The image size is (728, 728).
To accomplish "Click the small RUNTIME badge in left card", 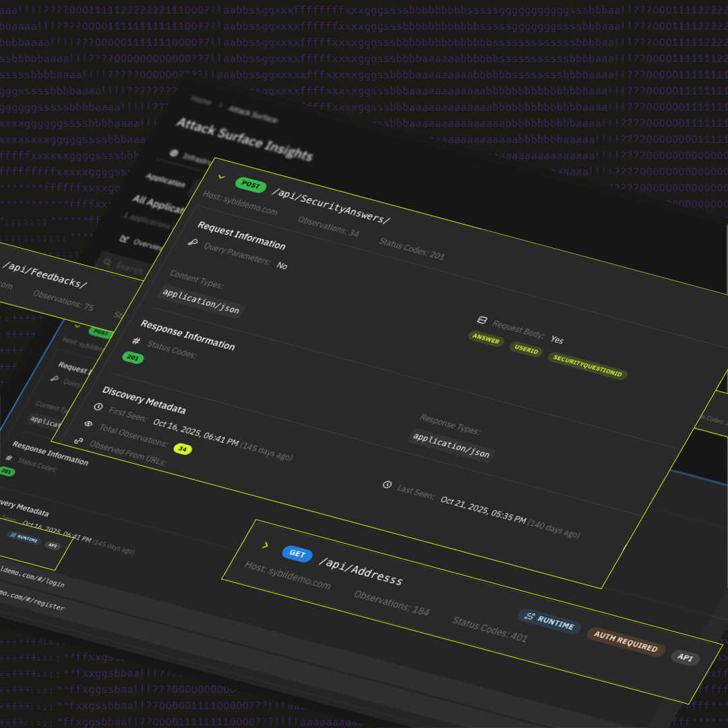I will click(24, 538).
